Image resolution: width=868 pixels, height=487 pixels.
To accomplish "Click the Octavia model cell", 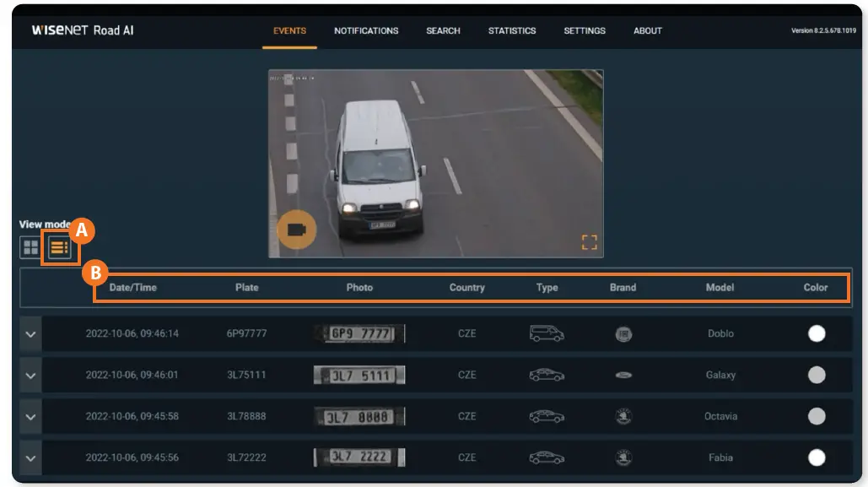I will (720, 416).
